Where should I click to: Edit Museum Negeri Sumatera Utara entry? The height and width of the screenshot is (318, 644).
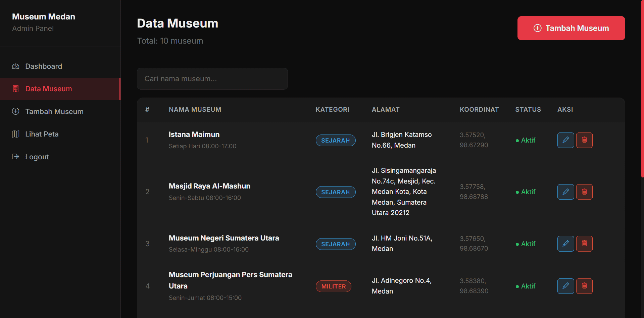[x=566, y=244]
